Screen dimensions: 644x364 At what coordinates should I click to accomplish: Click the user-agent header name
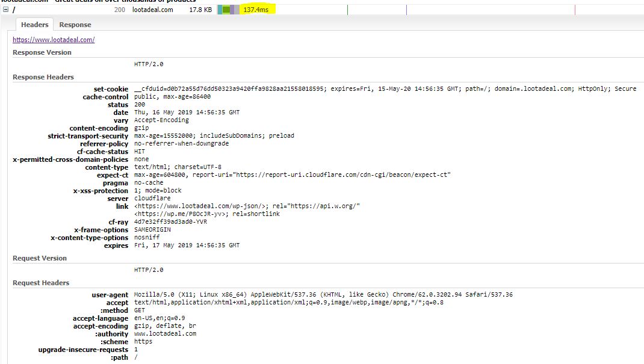click(x=110, y=295)
